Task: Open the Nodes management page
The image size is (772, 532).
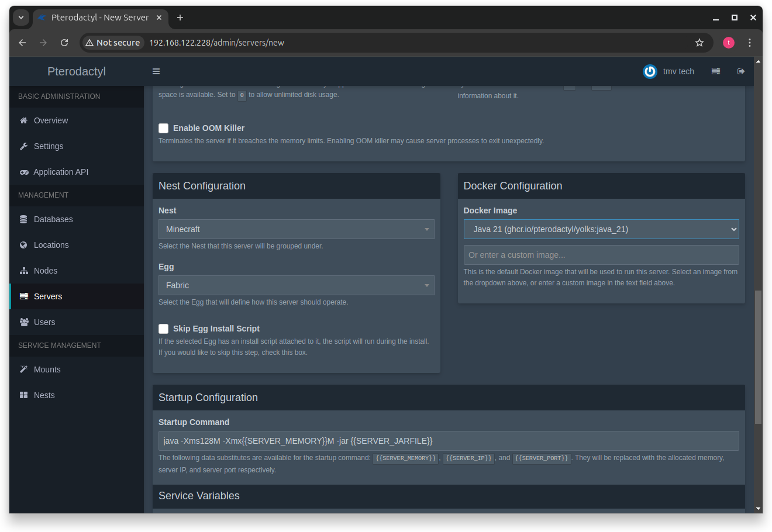Action: [46, 270]
